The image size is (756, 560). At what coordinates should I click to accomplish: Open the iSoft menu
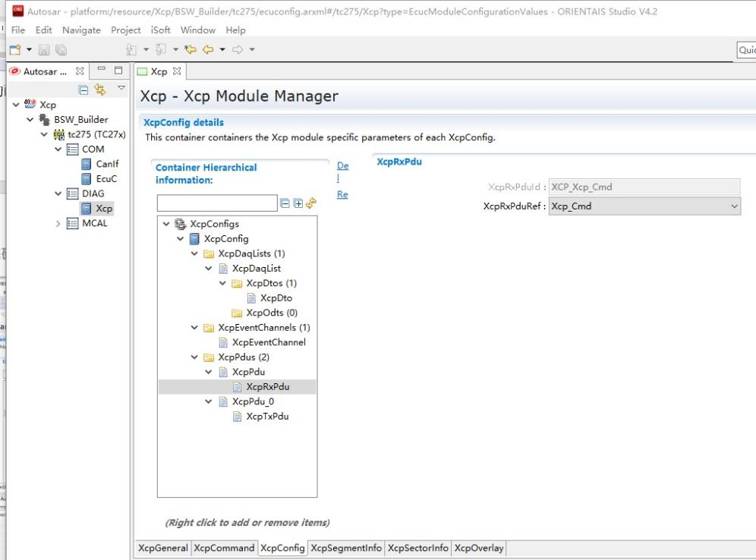[x=160, y=30]
